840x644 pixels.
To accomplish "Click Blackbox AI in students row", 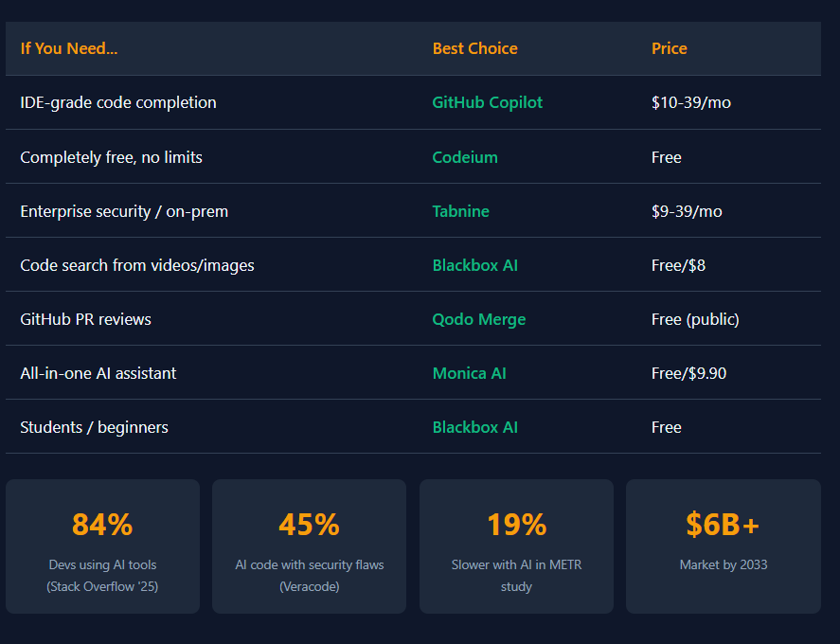I will tap(474, 427).
